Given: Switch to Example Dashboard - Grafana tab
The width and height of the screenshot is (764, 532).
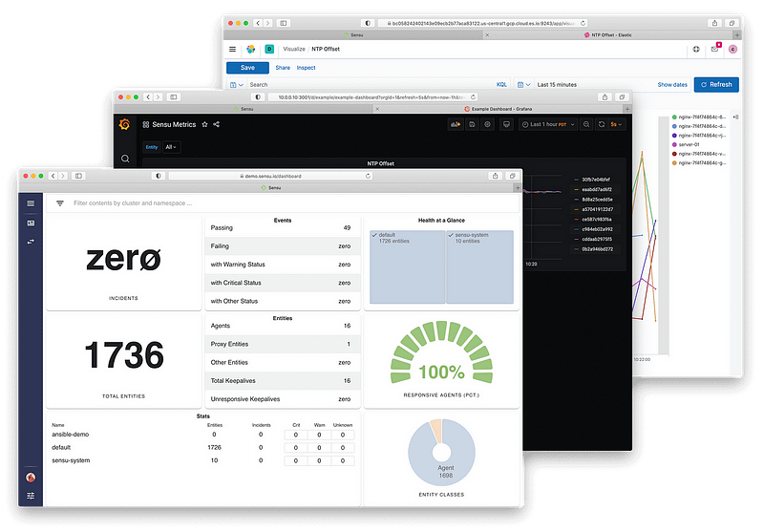Looking at the screenshot, I should [x=498, y=109].
